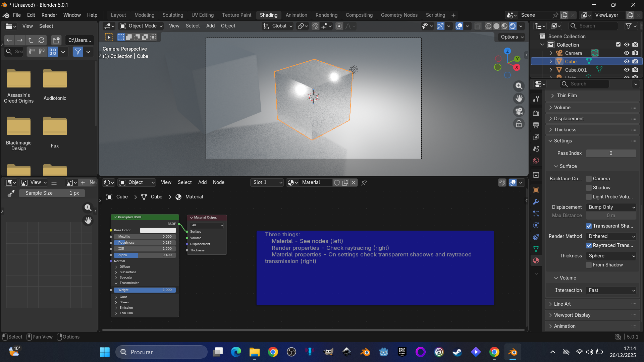Pin the node editor with pushpin icon

tap(364, 182)
